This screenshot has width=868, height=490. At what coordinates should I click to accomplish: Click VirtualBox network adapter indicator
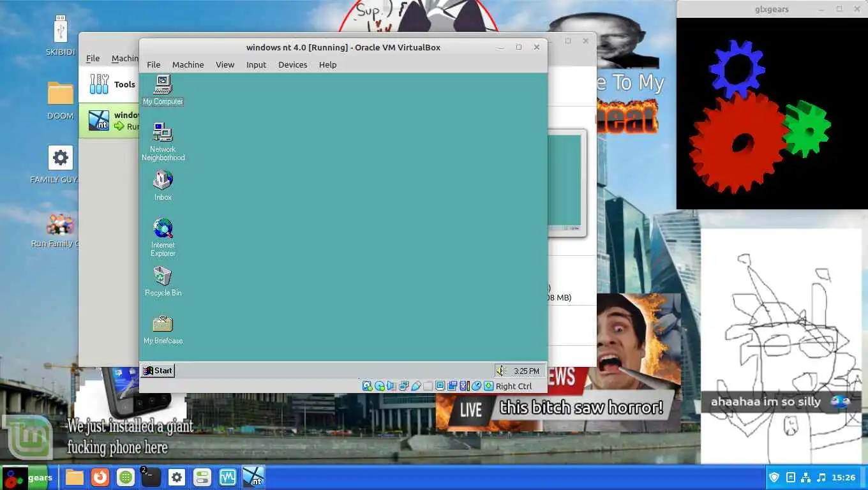click(403, 386)
